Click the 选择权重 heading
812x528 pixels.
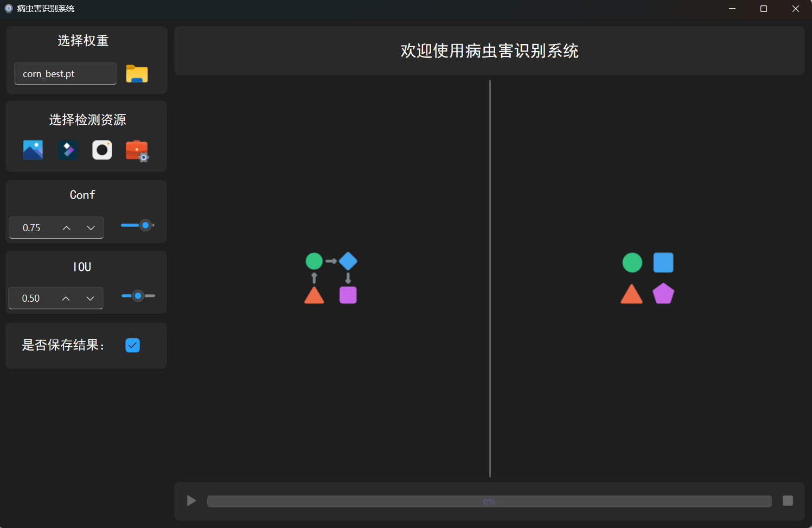pyautogui.click(x=83, y=41)
